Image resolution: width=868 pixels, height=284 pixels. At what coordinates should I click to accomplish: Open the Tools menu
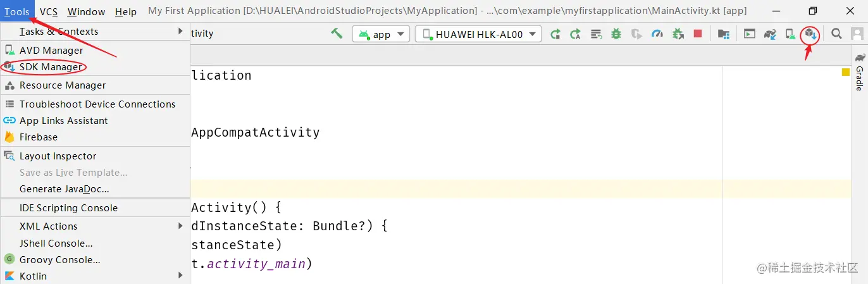coord(17,11)
